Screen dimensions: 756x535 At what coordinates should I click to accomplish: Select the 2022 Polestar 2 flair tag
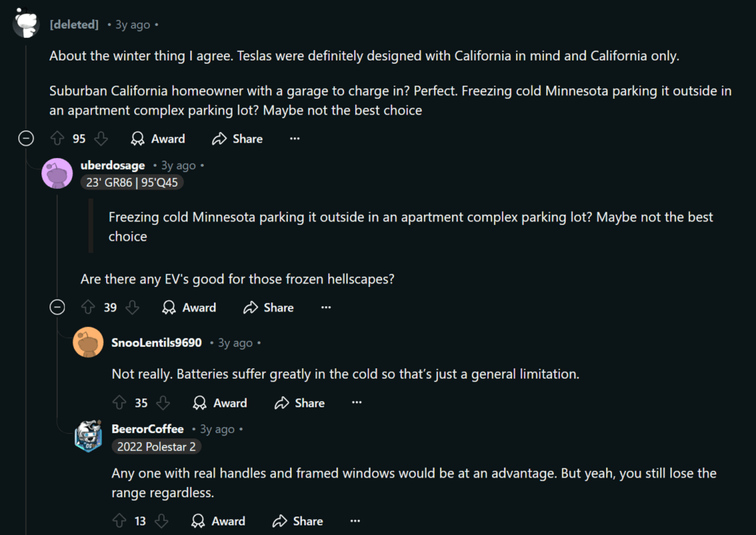point(157,446)
